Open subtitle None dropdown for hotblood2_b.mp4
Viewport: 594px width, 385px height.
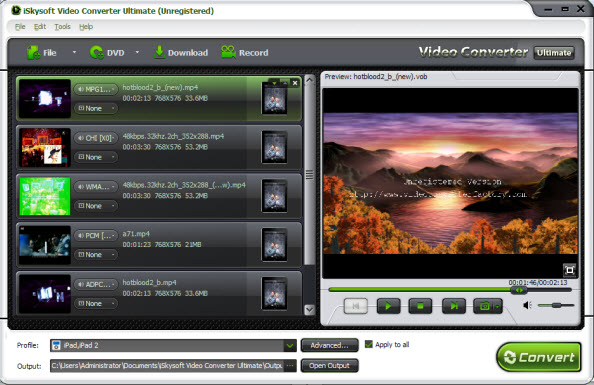pos(95,304)
